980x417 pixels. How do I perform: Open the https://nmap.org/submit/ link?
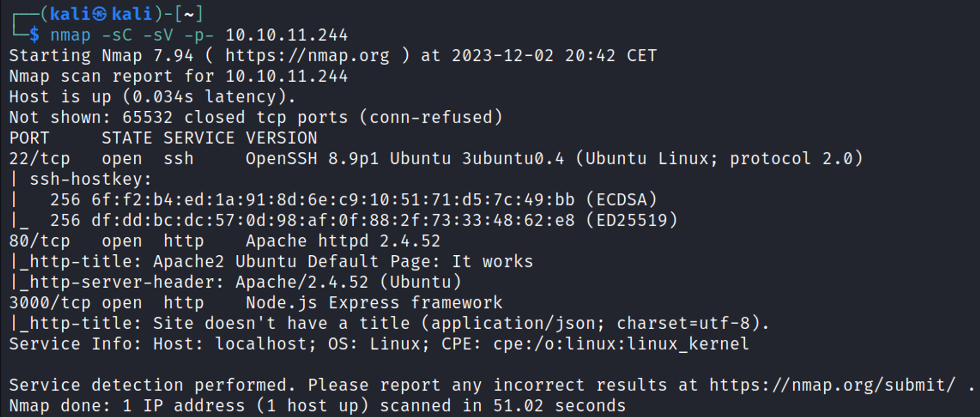pyautogui.click(x=832, y=385)
